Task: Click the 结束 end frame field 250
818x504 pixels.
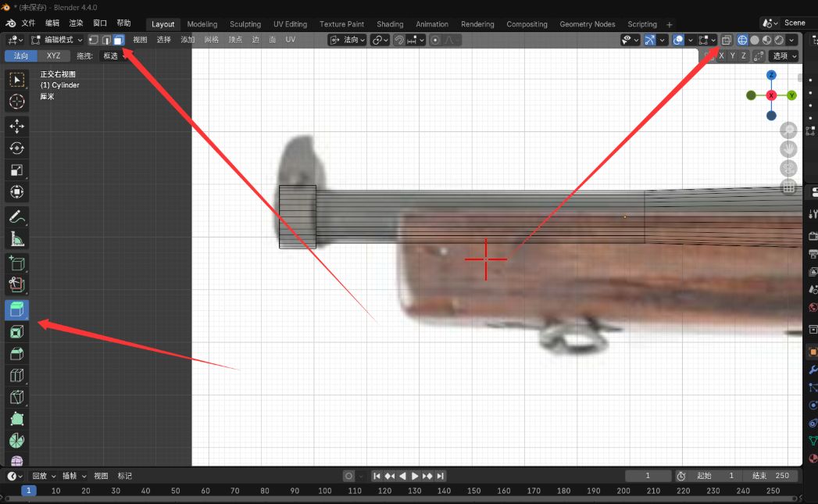Action: (770, 476)
